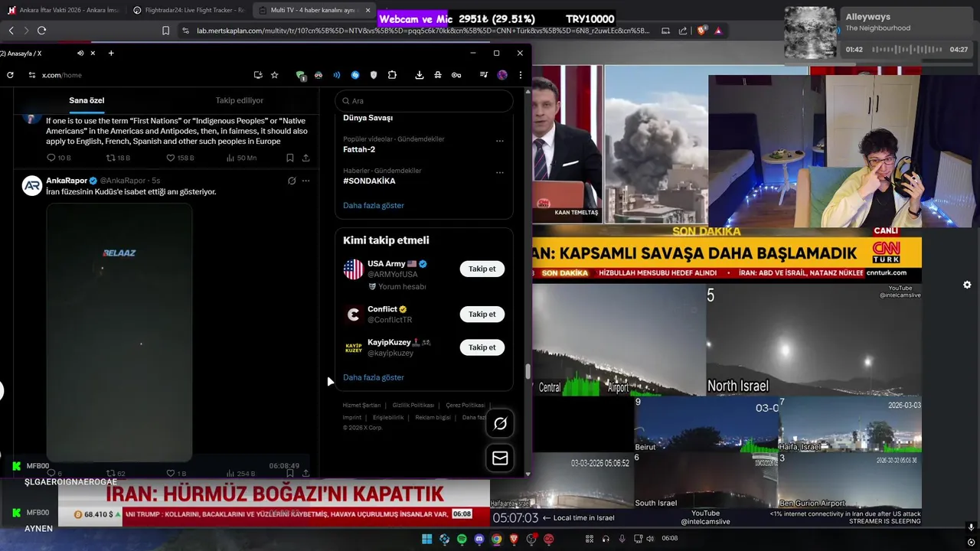The width and height of the screenshot is (980, 551).
Task: Reload the Multi TV page
Action: [x=41, y=31]
